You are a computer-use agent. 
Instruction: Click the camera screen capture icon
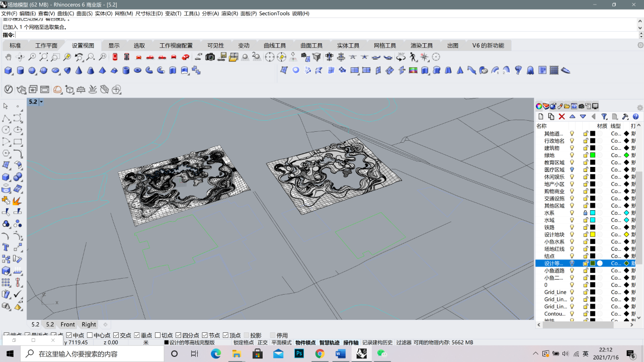click(x=210, y=57)
